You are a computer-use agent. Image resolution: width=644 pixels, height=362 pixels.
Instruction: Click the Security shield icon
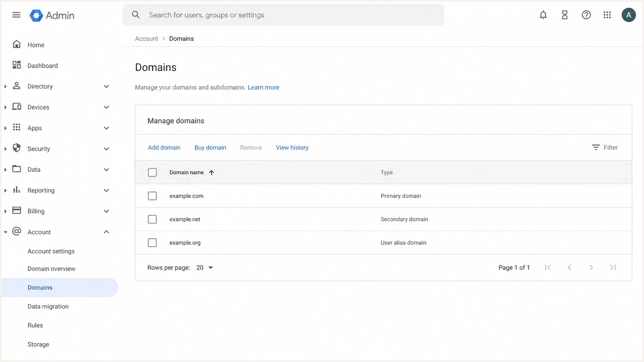coord(17,148)
